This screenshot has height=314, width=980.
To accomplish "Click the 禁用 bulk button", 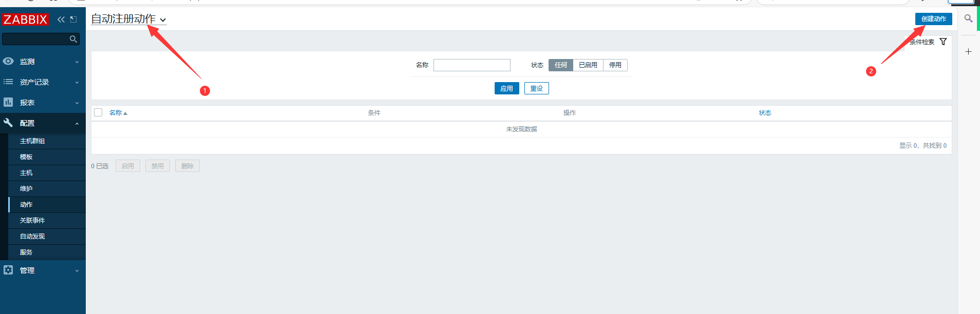I will coord(158,166).
